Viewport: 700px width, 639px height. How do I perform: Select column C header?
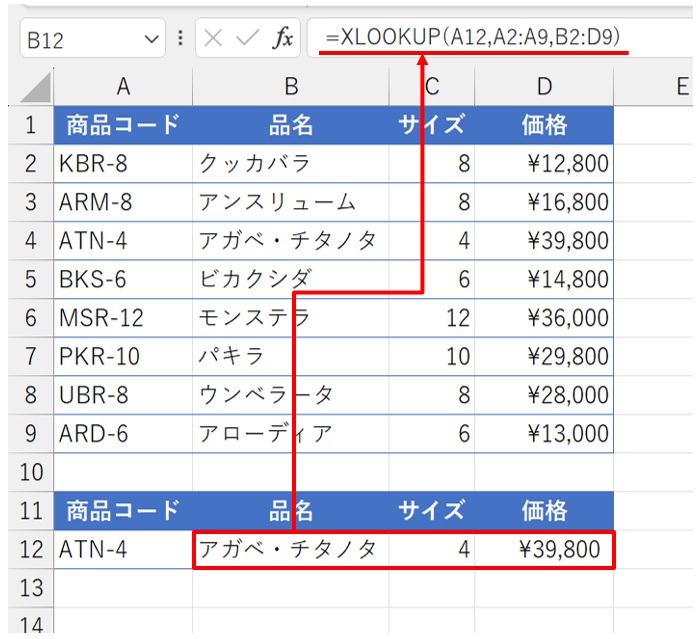pos(432,87)
